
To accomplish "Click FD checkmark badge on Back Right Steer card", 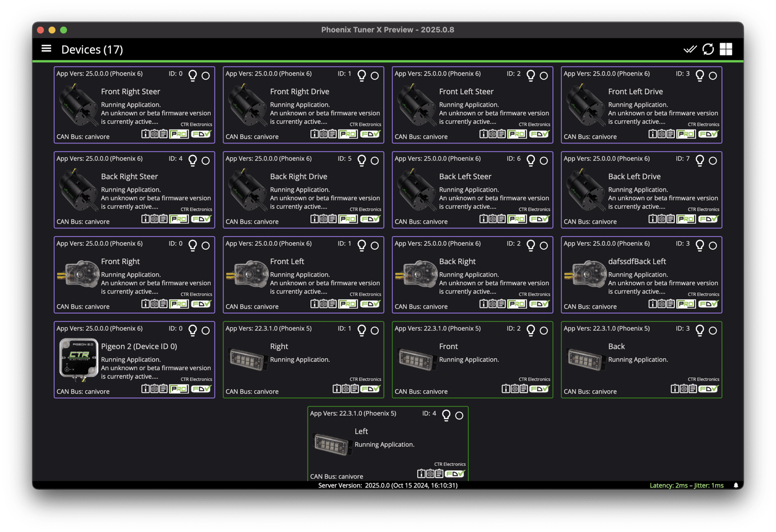I will (x=201, y=219).
